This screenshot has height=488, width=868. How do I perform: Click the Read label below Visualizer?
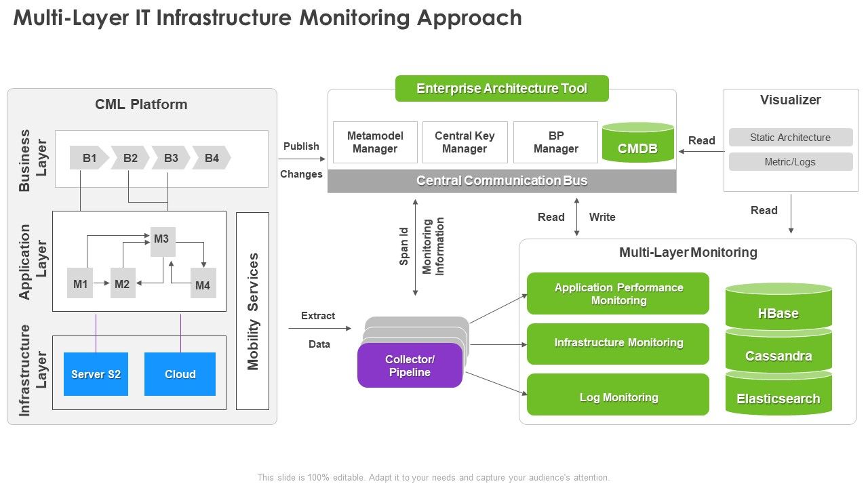pos(764,210)
